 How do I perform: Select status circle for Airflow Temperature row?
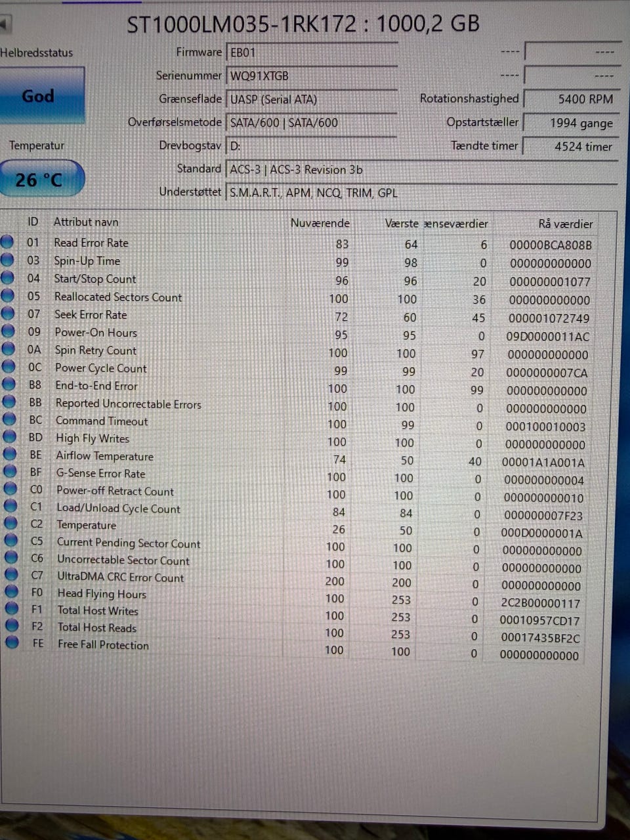9,454
